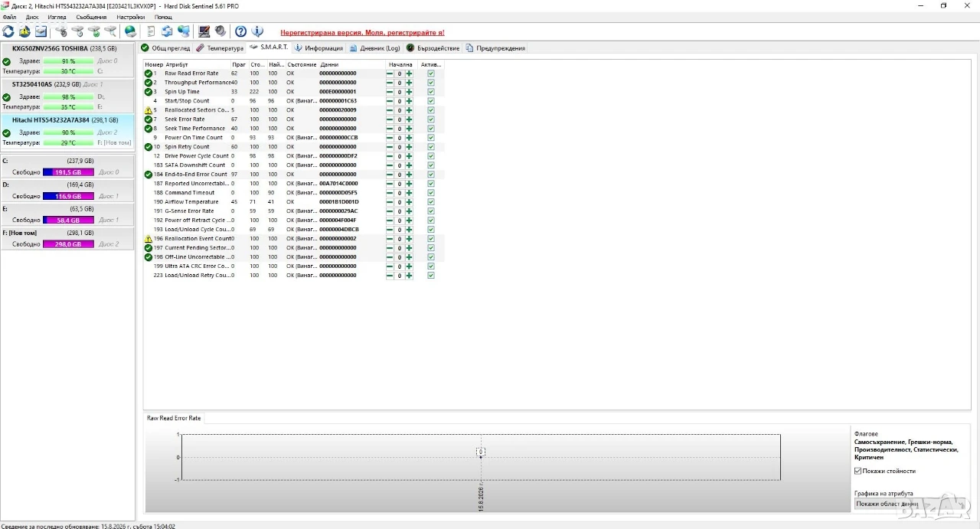Click the globe toolbar icon

coord(131,31)
